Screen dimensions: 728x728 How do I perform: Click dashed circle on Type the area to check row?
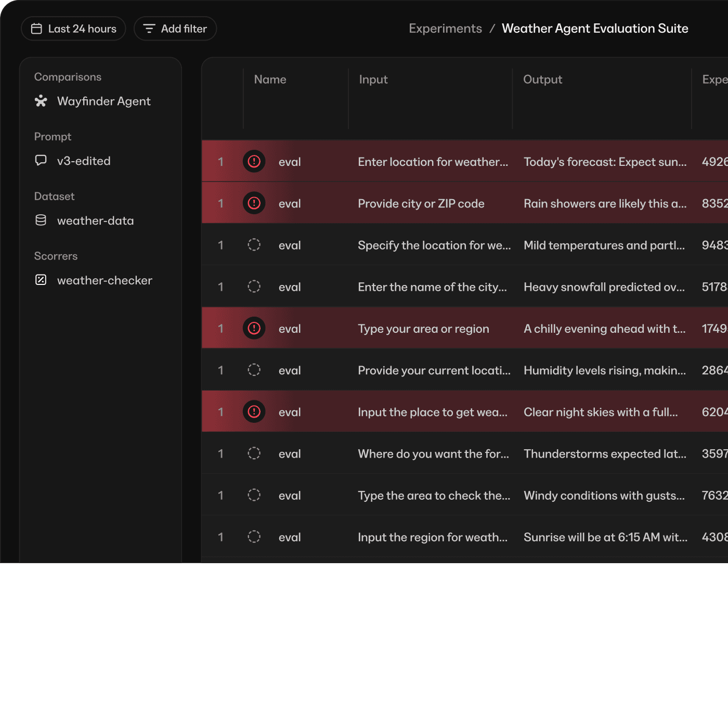(254, 495)
